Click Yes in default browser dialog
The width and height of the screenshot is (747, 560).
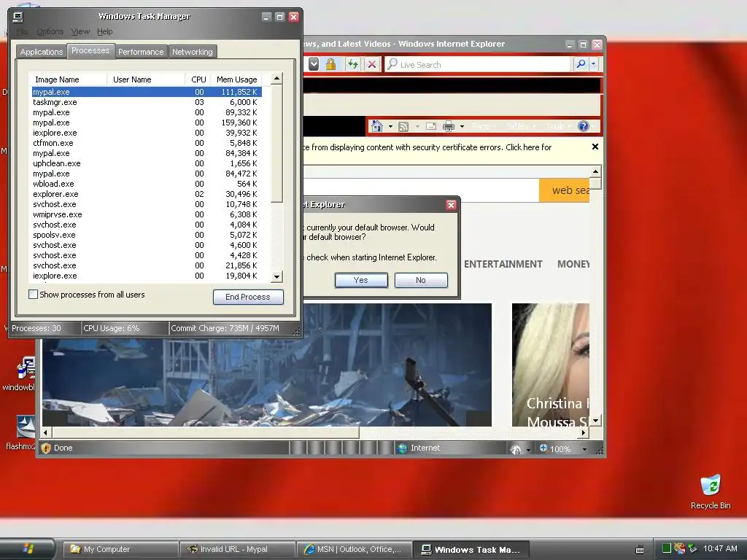361,280
